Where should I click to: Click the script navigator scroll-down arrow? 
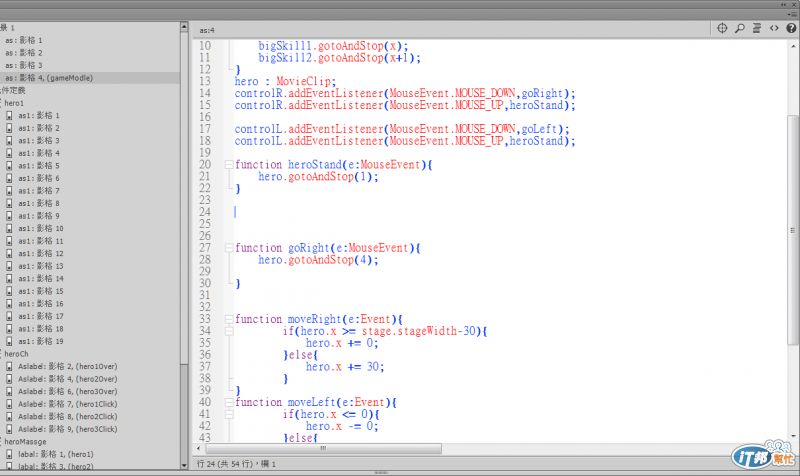coord(184,465)
